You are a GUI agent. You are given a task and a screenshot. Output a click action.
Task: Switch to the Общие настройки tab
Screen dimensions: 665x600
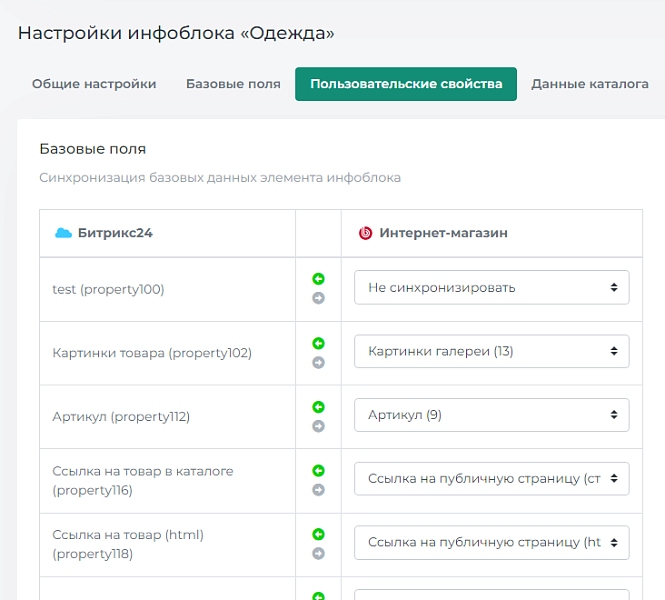click(x=94, y=84)
